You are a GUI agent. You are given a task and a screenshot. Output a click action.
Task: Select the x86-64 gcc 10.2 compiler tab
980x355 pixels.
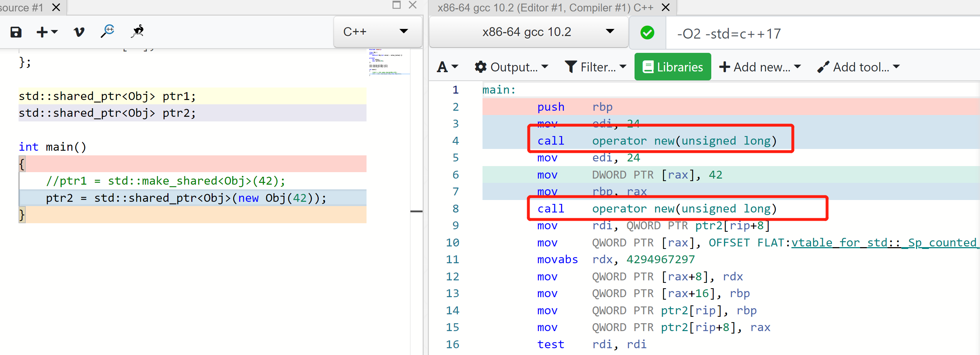click(x=545, y=7)
